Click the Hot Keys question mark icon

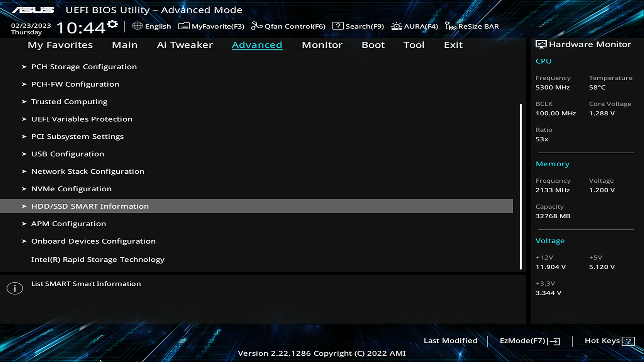[628, 341]
